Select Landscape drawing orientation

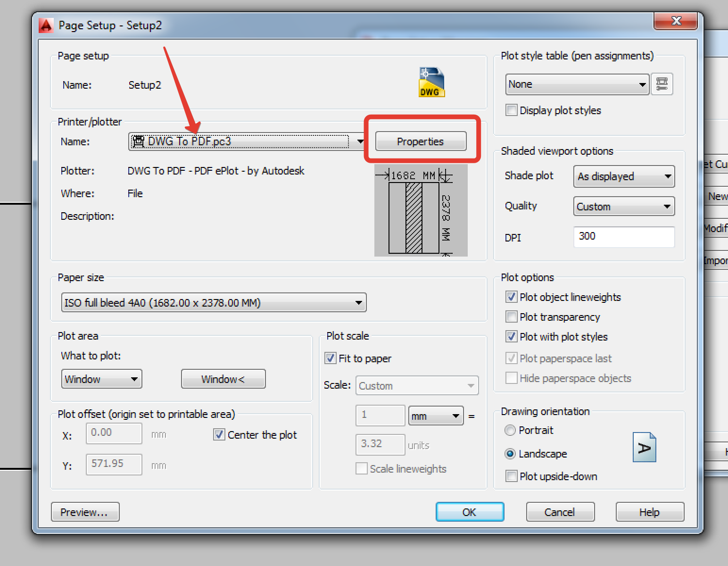coord(510,454)
